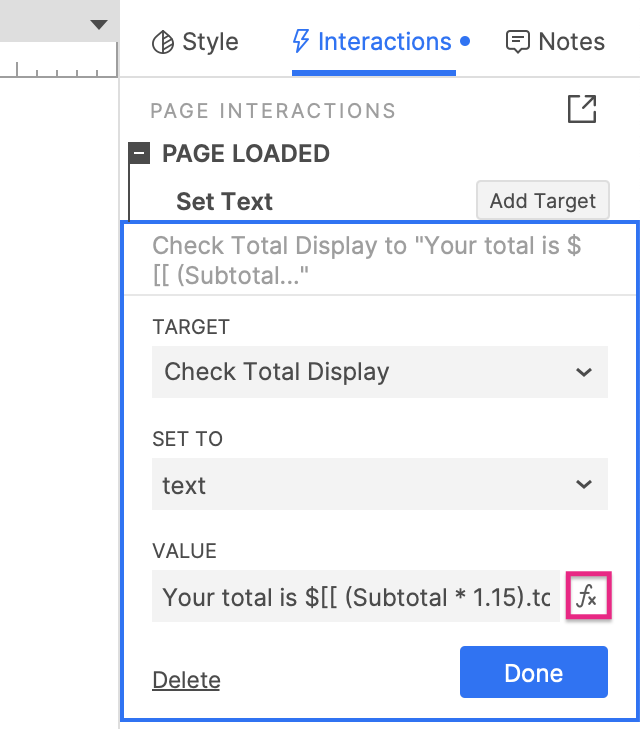The width and height of the screenshot is (640, 729).
Task: Click the Notes speech bubble icon
Action: [x=517, y=42]
